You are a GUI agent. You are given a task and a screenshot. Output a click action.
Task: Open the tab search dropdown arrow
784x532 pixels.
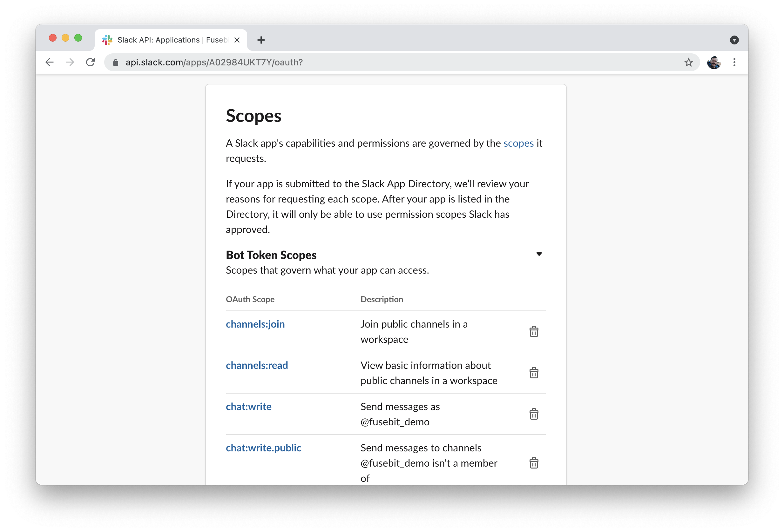(x=734, y=40)
